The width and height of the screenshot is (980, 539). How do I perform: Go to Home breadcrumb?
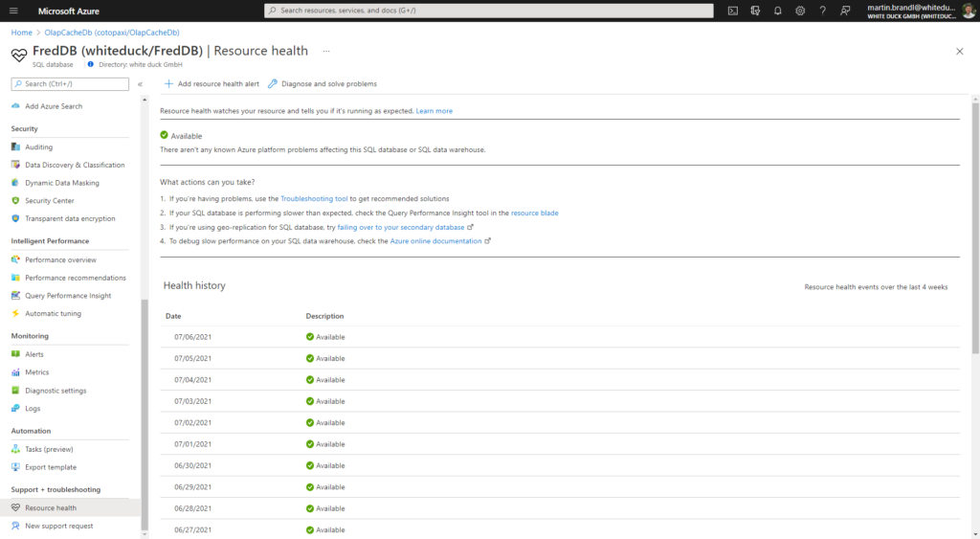(x=21, y=33)
